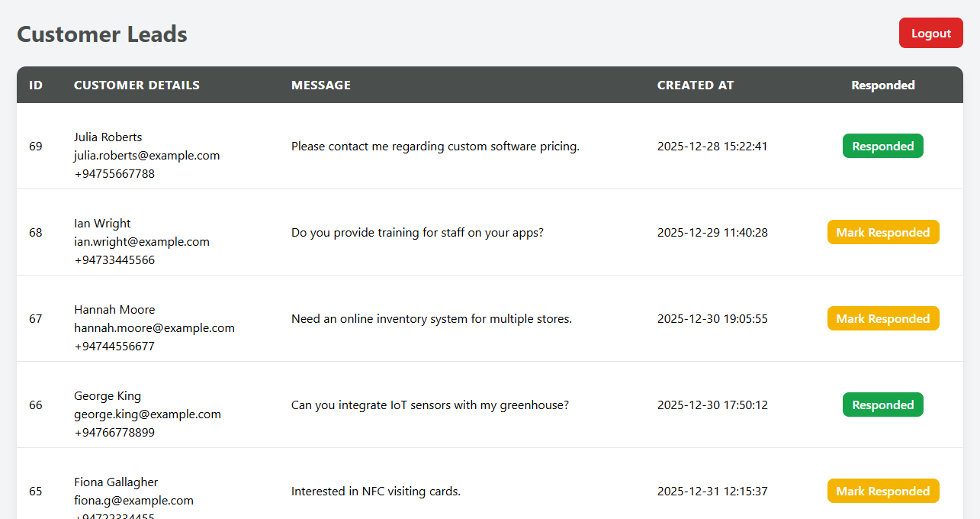Click the Responded column header

pos(883,85)
